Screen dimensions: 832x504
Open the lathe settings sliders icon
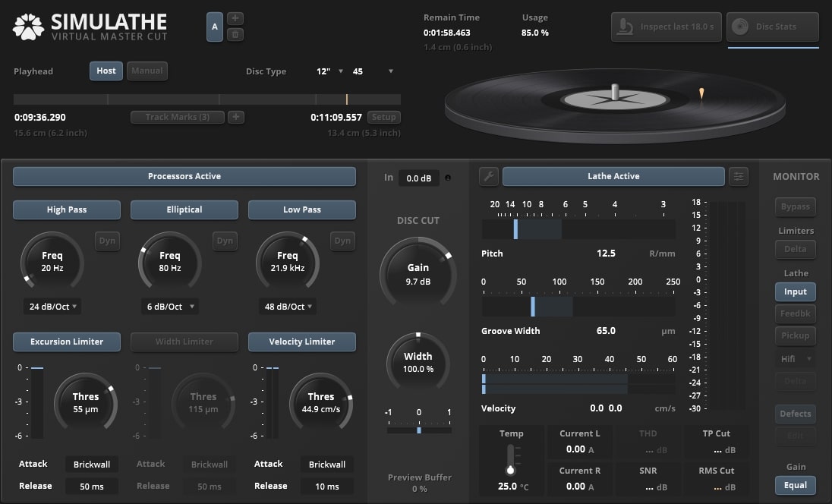[x=738, y=176]
